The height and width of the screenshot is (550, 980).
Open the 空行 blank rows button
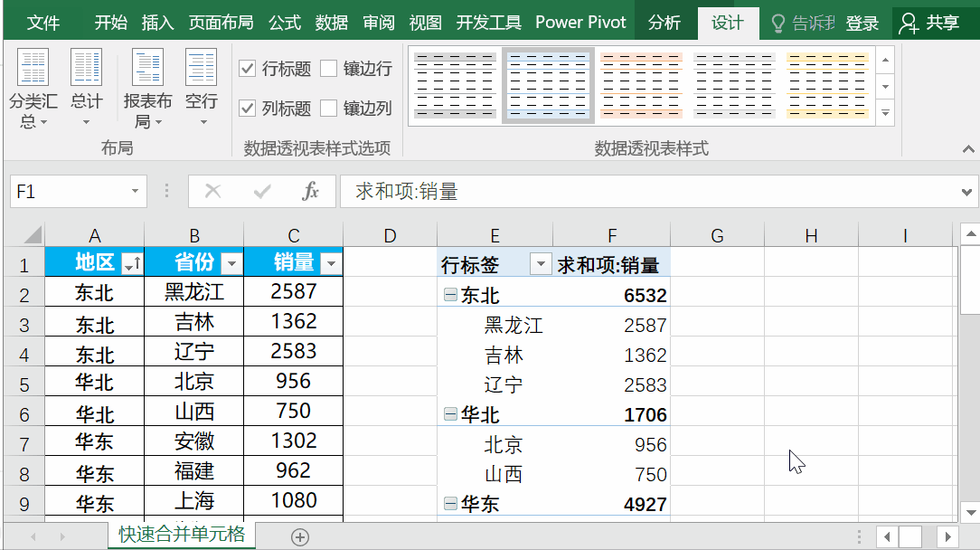point(202,86)
